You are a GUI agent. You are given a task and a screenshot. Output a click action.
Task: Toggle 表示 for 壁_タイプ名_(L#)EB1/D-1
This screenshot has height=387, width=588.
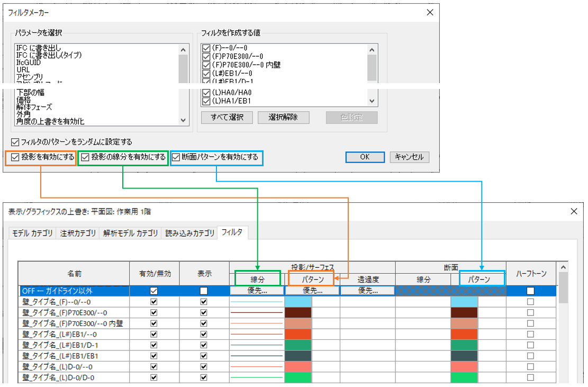204,345
